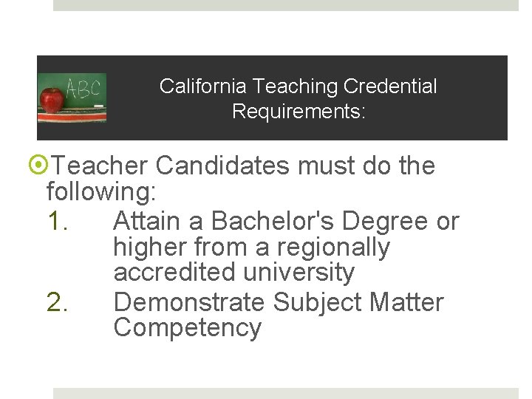
Task: Click the word Teaching in the title
Action: 295,86
